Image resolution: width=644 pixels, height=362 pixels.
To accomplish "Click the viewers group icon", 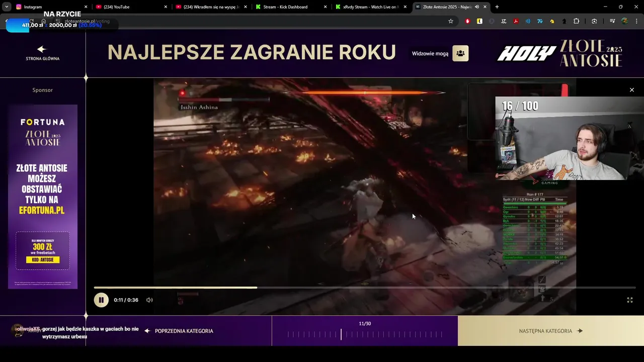I will tap(460, 53).
